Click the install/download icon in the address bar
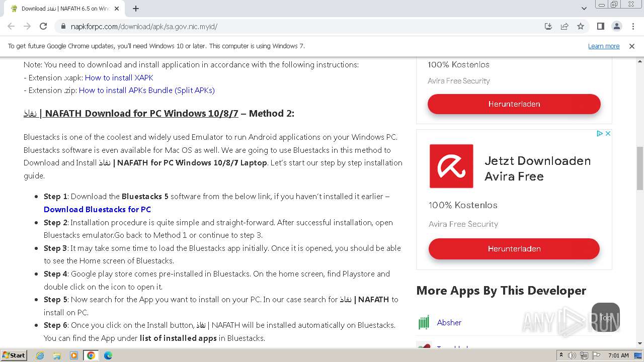The width and height of the screenshot is (644, 362). [x=548, y=26]
